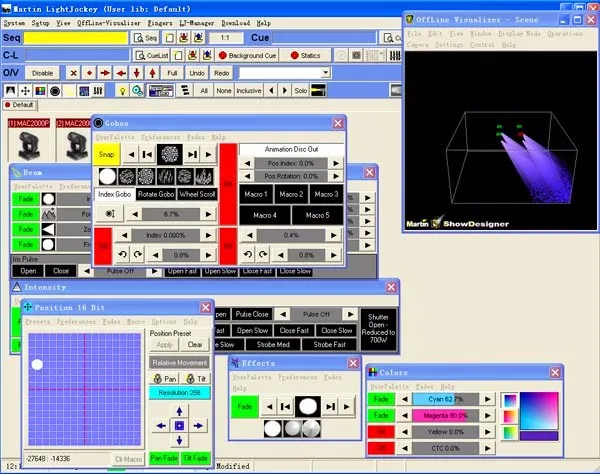Open the System menu
The height and width of the screenshot is (474, 600).
point(15,23)
